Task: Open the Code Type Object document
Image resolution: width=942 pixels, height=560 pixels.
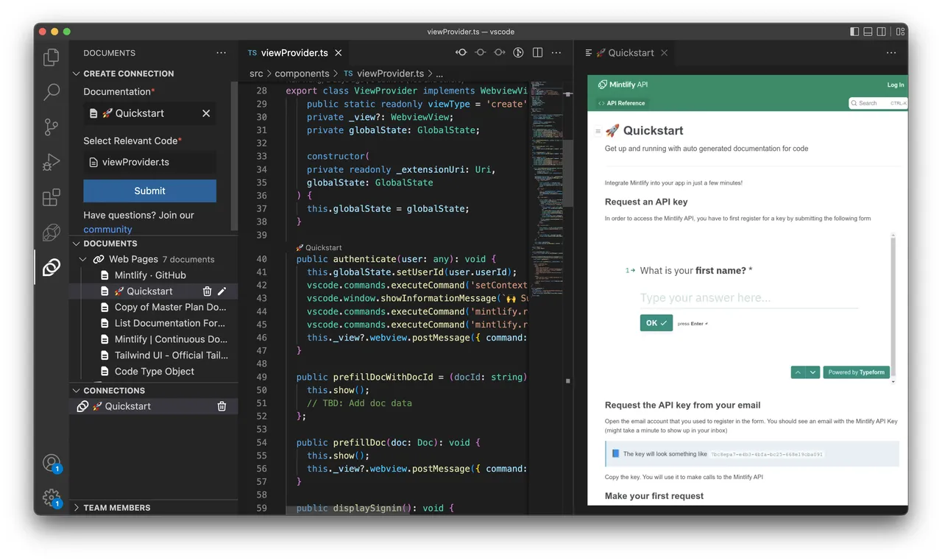Action: (155, 372)
